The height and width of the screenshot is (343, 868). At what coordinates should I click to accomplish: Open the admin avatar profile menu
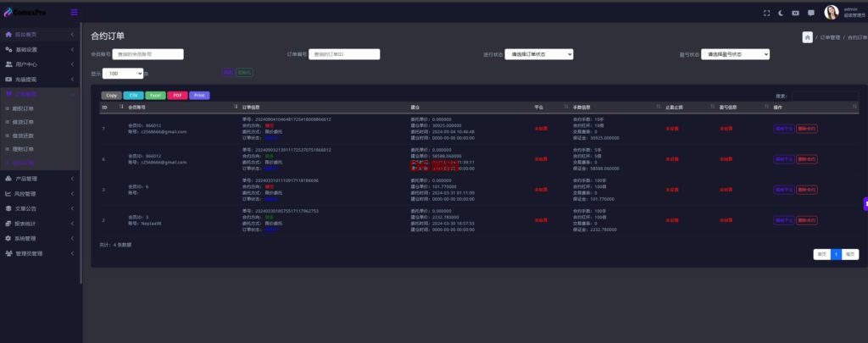[x=832, y=12]
